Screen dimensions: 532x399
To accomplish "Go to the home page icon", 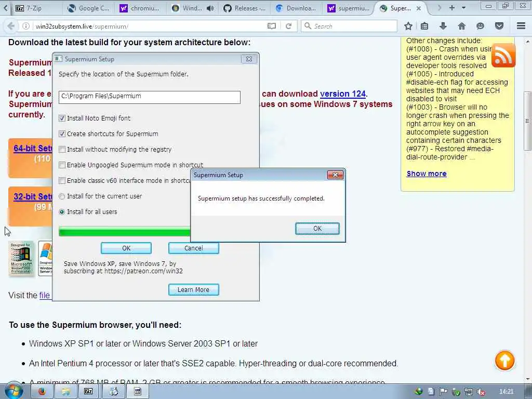I will (x=461, y=26).
